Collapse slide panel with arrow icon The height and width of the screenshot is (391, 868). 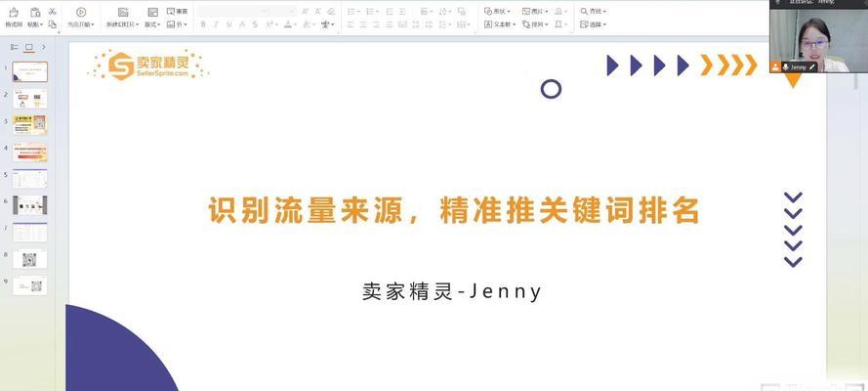44,47
